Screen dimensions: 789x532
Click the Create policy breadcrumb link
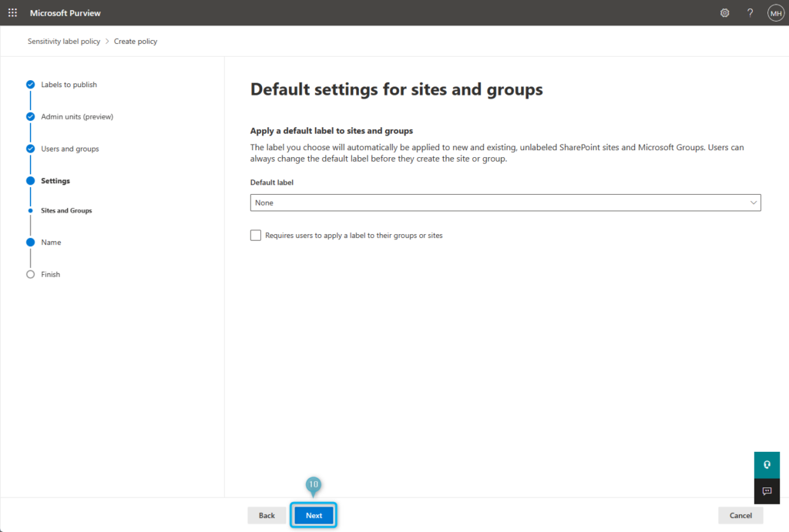click(x=135, y=41)
